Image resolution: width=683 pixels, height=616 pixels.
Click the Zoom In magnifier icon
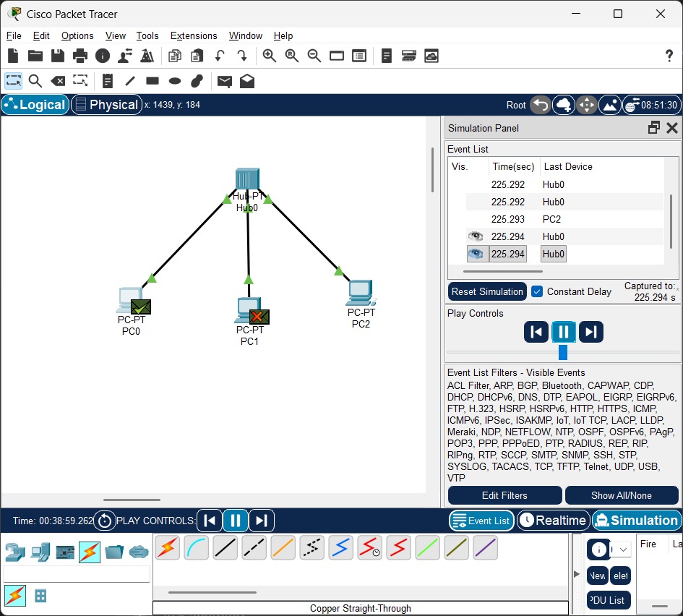pyautogui.click(x=270, y=56)
